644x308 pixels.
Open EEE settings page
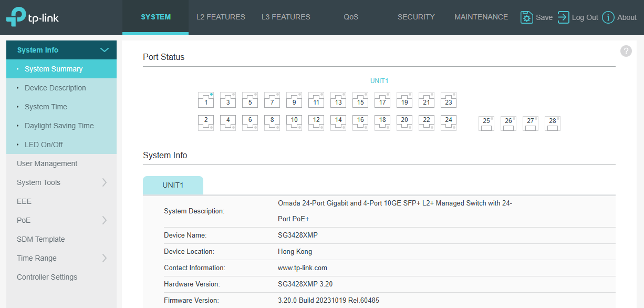61,201
